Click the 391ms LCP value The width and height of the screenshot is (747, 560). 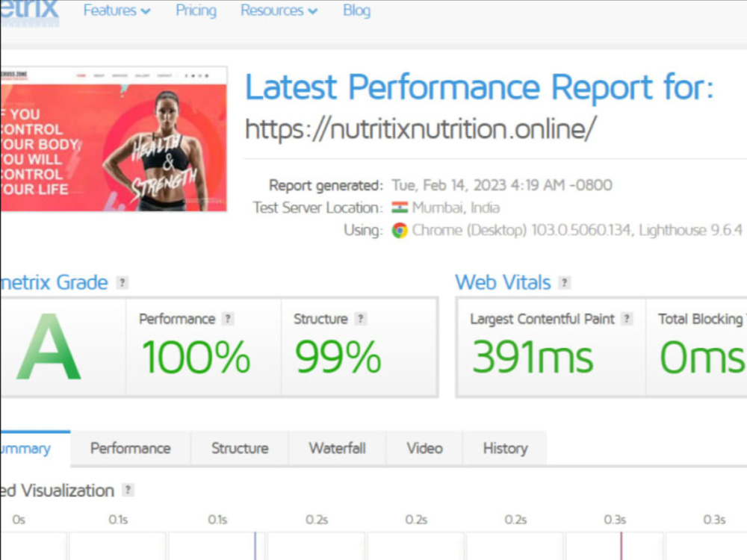pyautogui.click(x=533, y=357)
